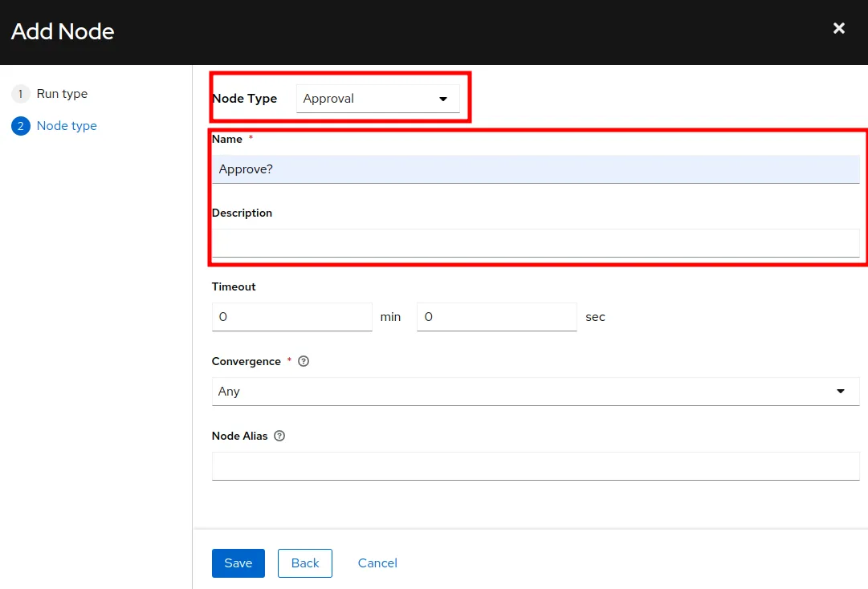
Task: Click into the Description text field
Action: 535,243
